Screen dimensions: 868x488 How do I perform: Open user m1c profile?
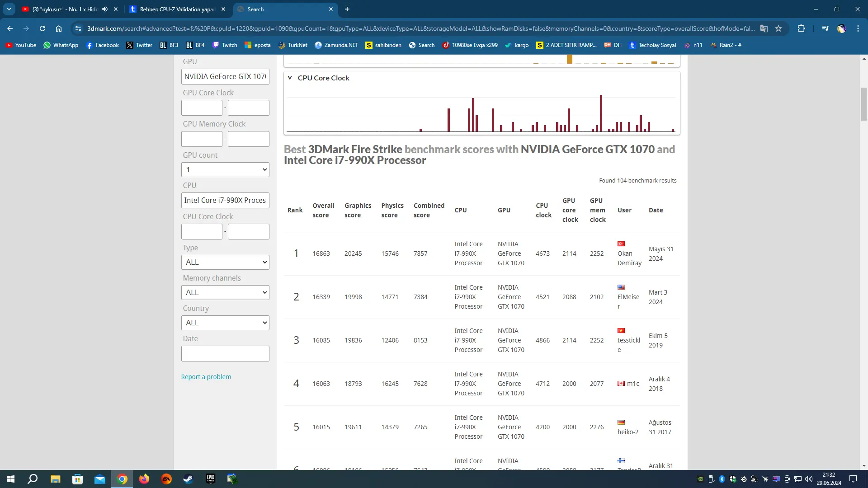[633, 384]
